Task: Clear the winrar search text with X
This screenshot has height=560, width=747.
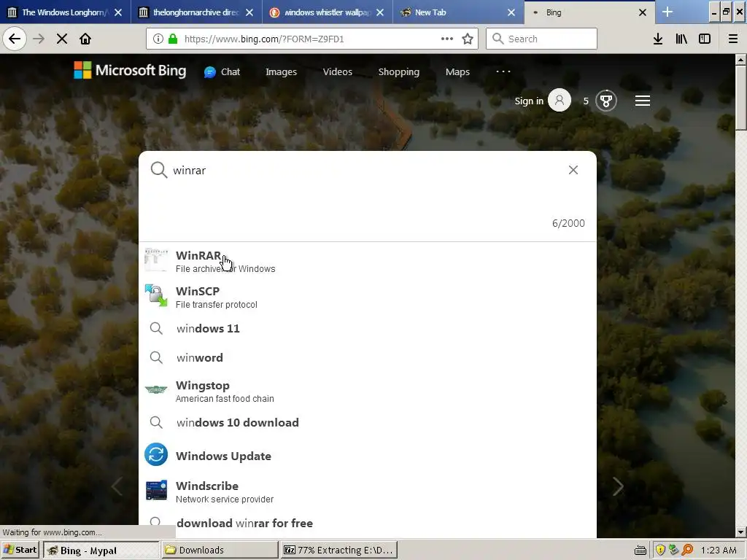Action: [x=573, y=170]
